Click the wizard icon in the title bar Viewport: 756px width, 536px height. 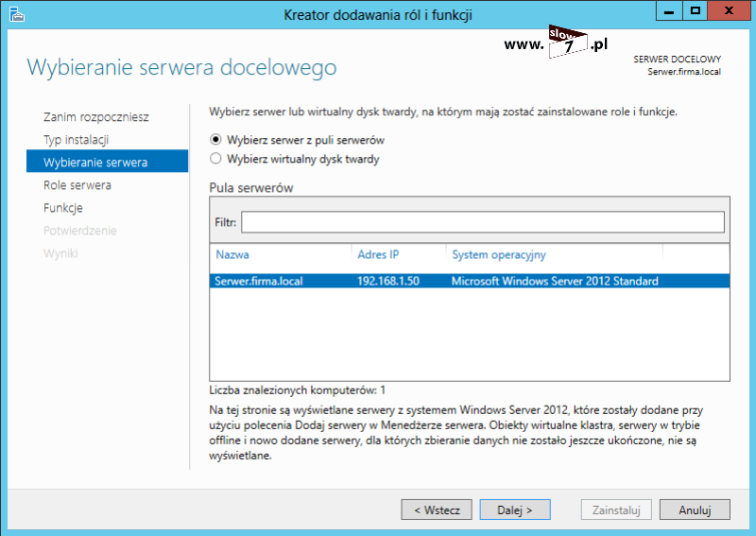[16, 14]
